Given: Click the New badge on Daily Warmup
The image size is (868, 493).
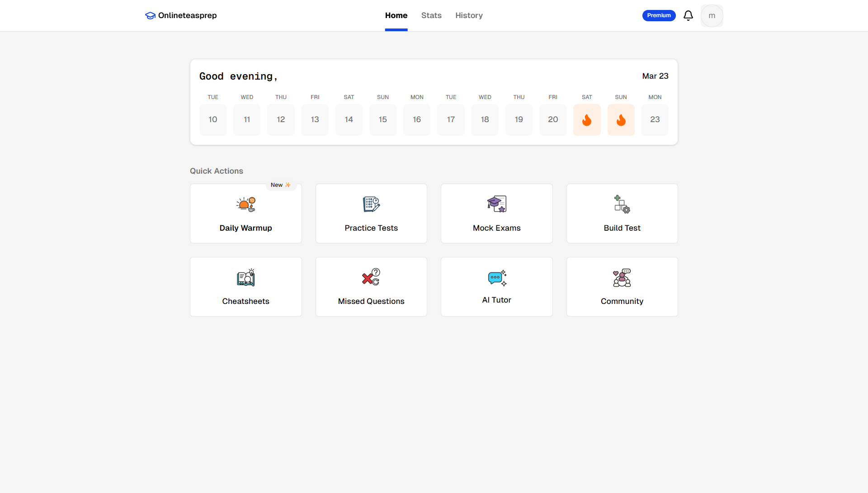Looking at the screenshot, I should [280, 185].
